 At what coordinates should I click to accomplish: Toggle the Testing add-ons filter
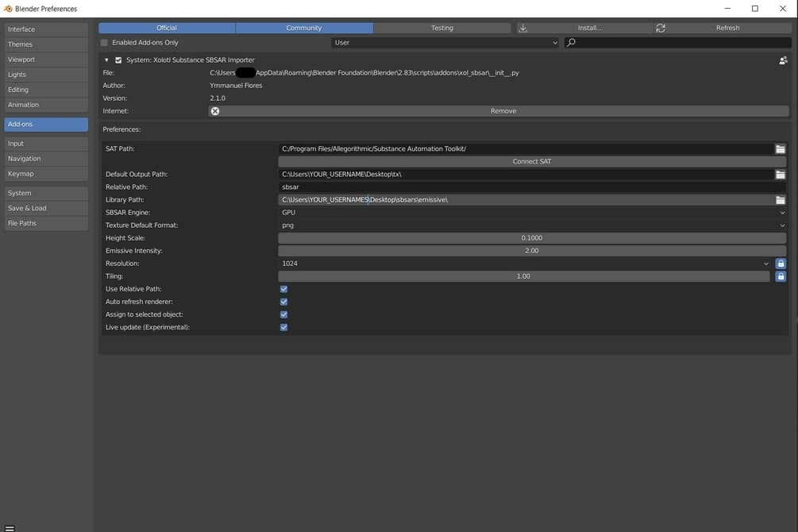441,28
